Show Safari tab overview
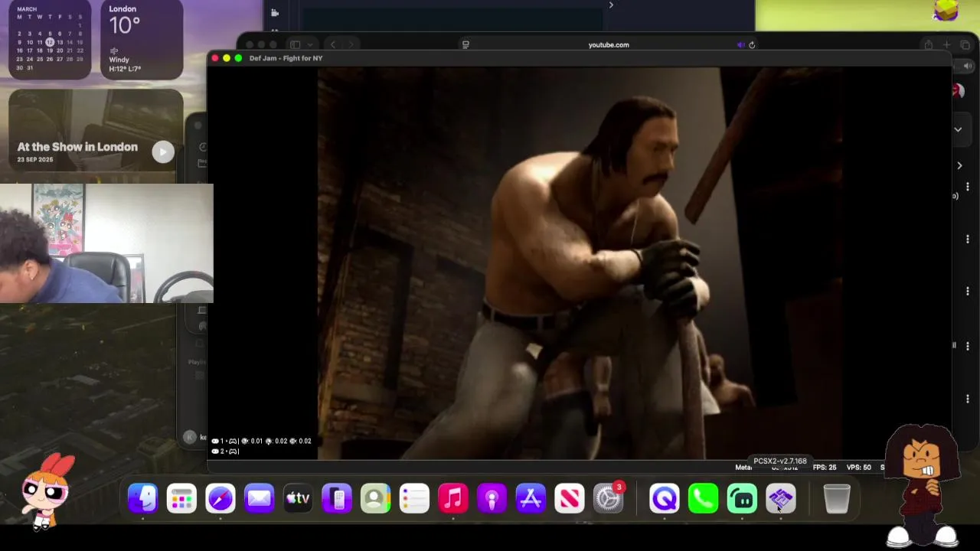The image size is (980, 551). pos(965,45)
